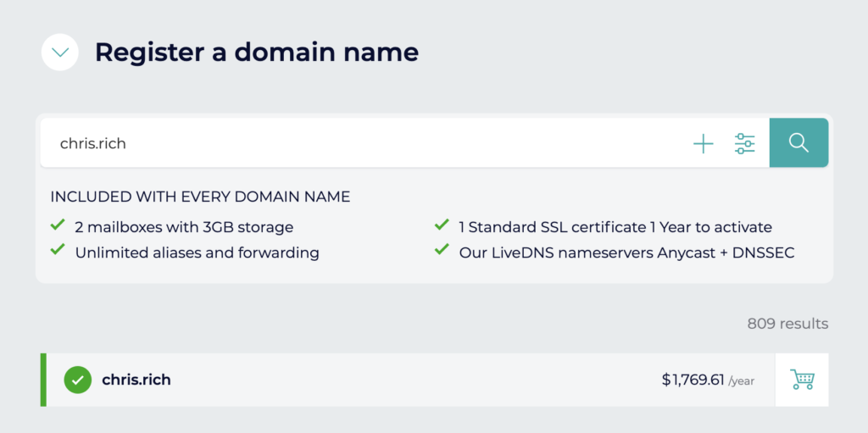Add chris.rich to cart with cart icon

coord(801,380)
